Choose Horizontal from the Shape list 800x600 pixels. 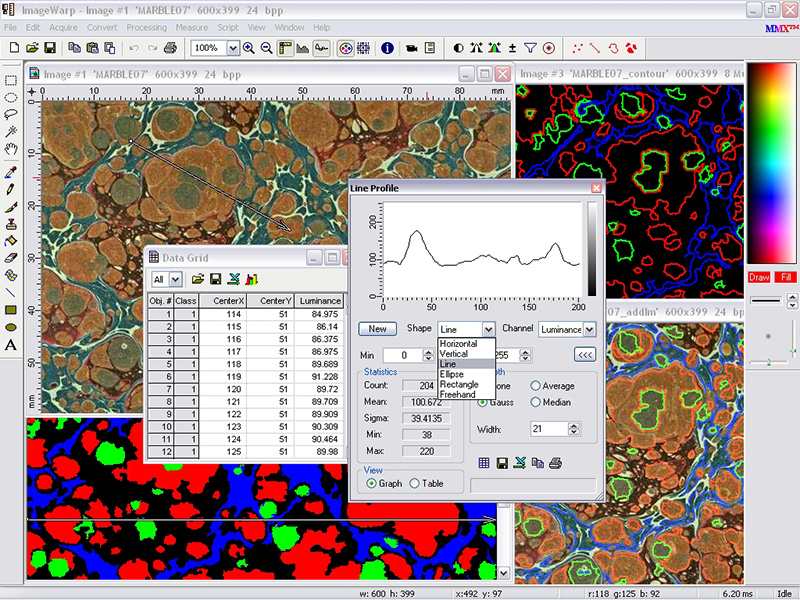coord(467,344)
